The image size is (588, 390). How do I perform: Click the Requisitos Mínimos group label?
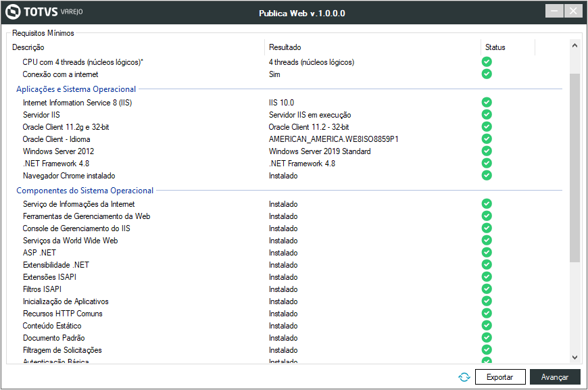(x=43, y=33)
